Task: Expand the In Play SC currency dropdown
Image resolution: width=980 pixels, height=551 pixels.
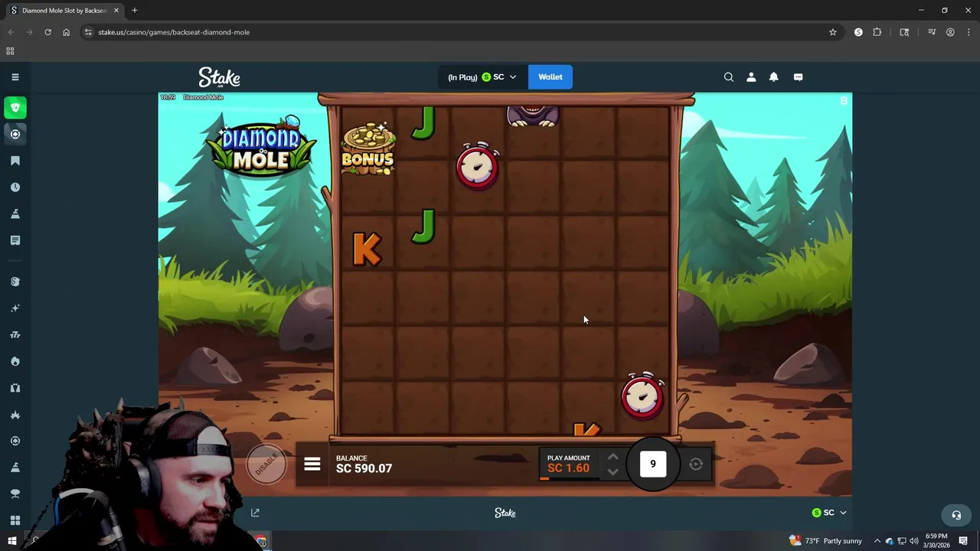Action: [x=482, y=77]
